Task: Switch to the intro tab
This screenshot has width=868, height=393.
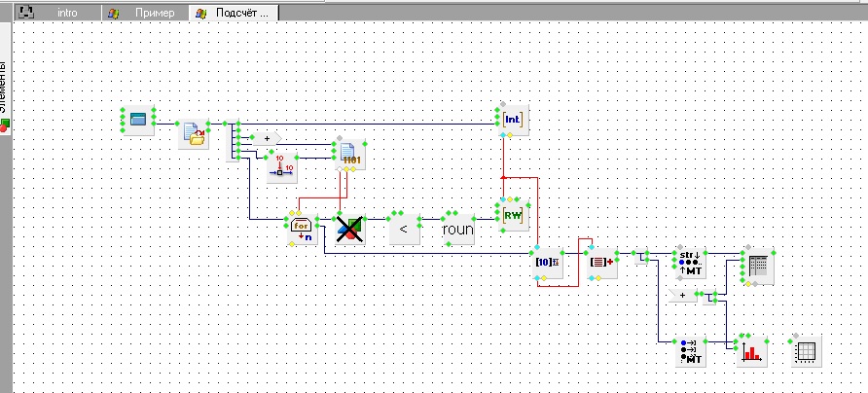Action: [68, 14]
